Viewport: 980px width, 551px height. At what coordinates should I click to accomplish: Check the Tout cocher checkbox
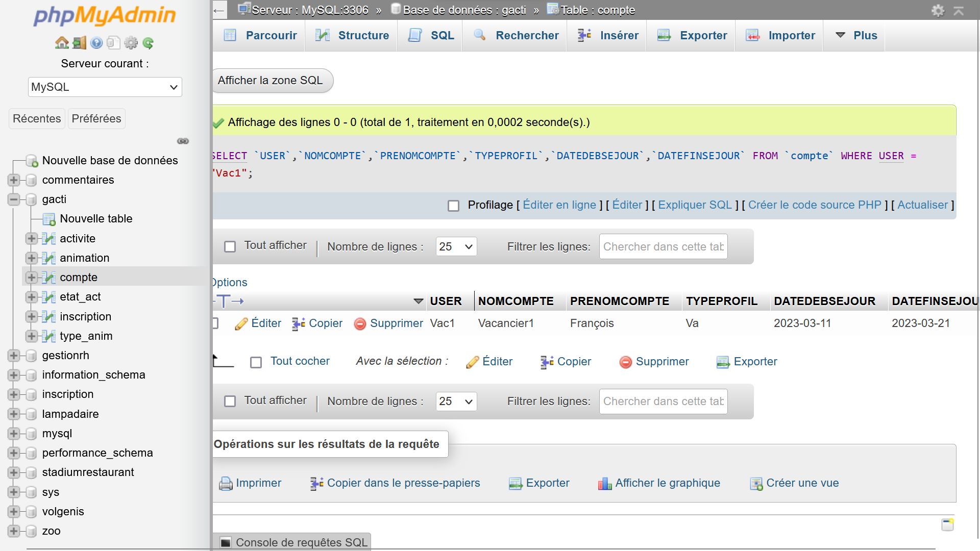256,362
